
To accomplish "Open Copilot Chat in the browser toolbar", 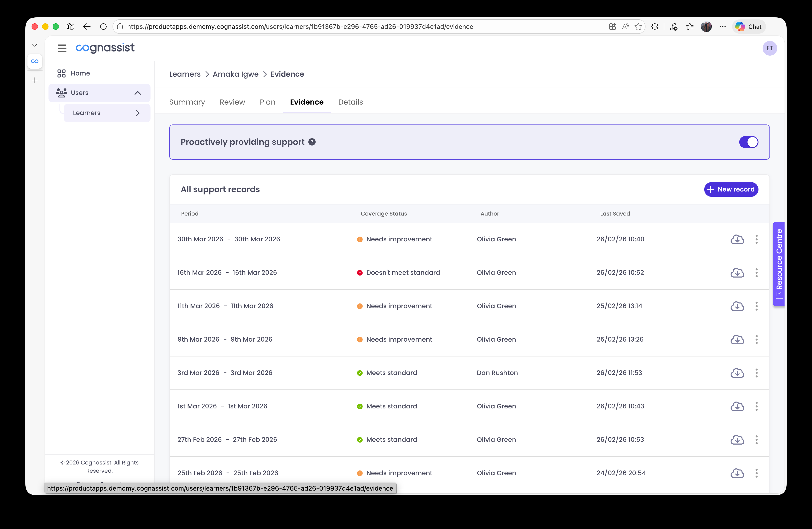I will click(x=749, y=26).
